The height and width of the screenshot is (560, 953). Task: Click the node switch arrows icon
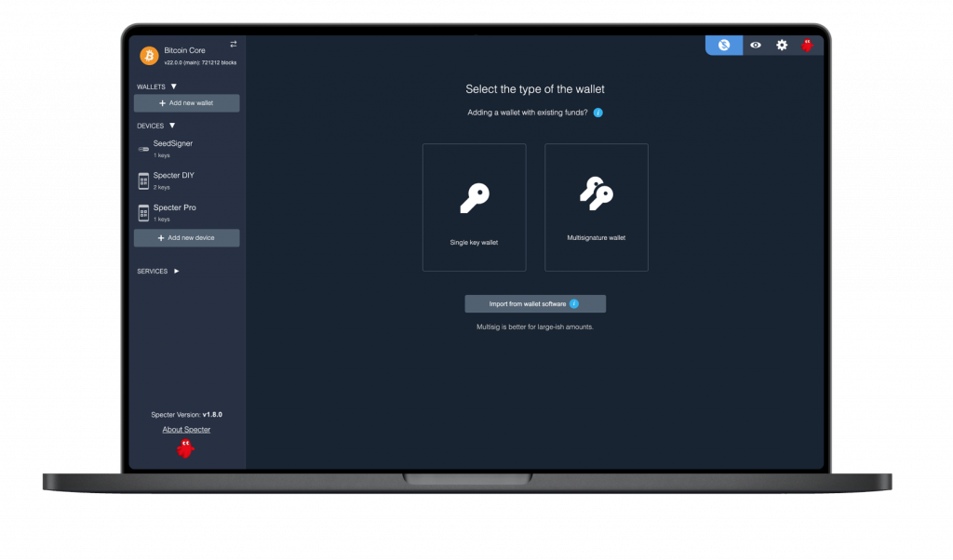[x=233, y=44]
